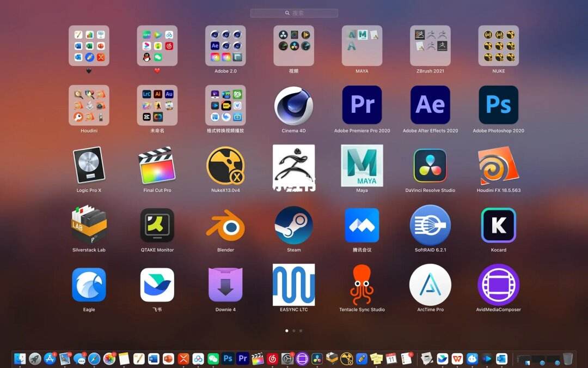
Task: Open the black heart folder
Action: (89, 45)
